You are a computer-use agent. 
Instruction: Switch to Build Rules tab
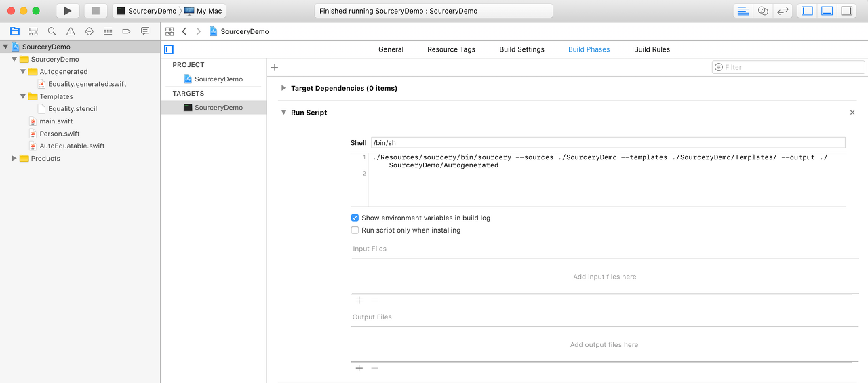click(652, 49)
